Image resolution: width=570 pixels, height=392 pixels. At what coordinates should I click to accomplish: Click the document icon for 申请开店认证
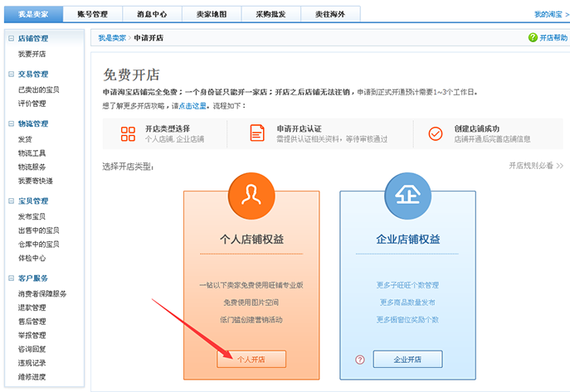coord(257,133)
